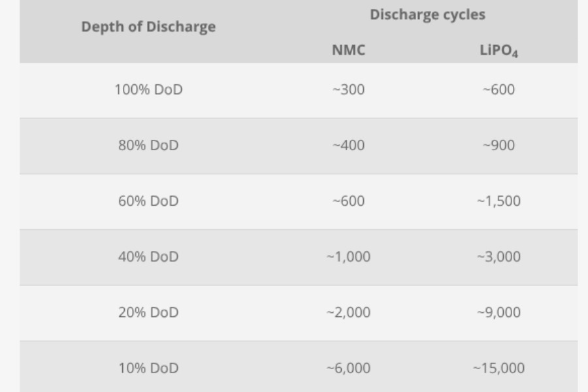Image resolution: width=588 pixels, height=392 pixels.
Task: Click the ~600 LiPO4 cell for 100% DoD
Action: (x=498, y=90)
